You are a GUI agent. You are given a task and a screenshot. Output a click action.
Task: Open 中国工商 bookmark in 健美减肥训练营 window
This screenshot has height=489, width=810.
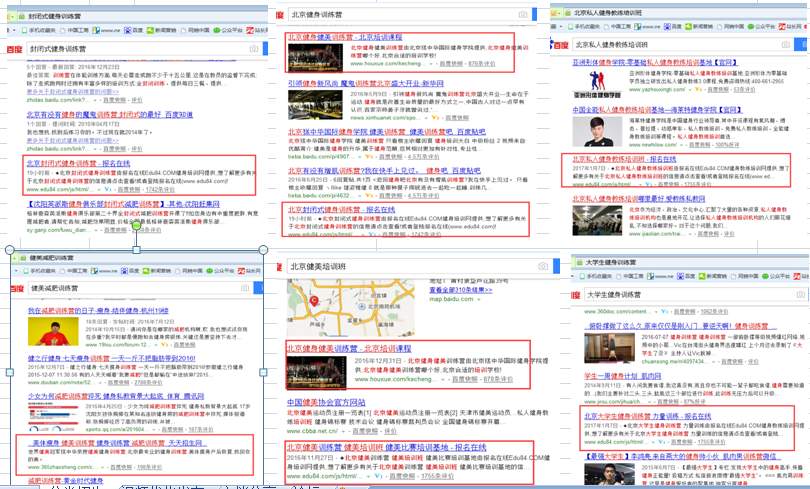pyautogui.click(x=74, y=271)
